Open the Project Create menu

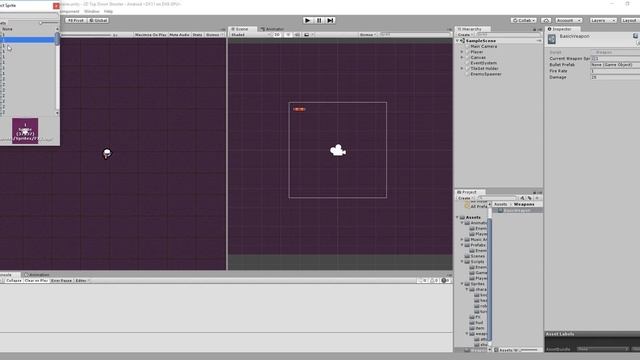pyautogui.click(x=465, y=198)
